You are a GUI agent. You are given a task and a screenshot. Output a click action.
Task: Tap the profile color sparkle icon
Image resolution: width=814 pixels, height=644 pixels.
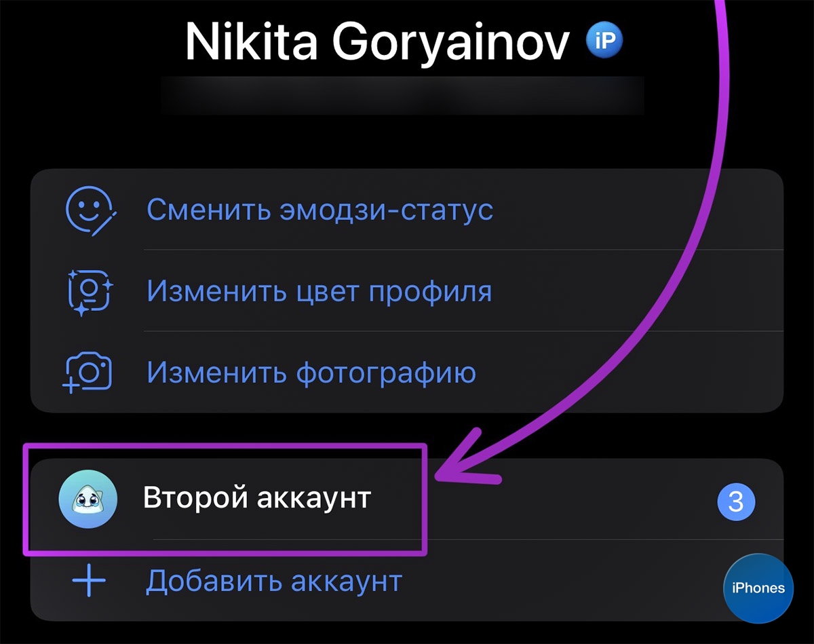90,292
